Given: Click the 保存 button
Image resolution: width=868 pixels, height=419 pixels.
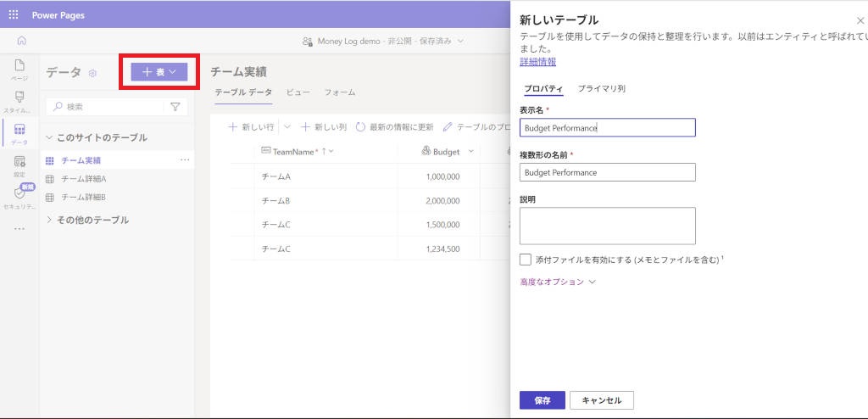Looking at the screenshot, I should tap(542, 400).
